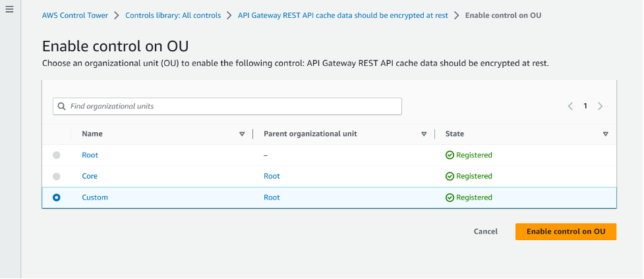This screenshot has height=279, width=644.
Task: Focus the Find organizational units search field
Action: (227, 106)
